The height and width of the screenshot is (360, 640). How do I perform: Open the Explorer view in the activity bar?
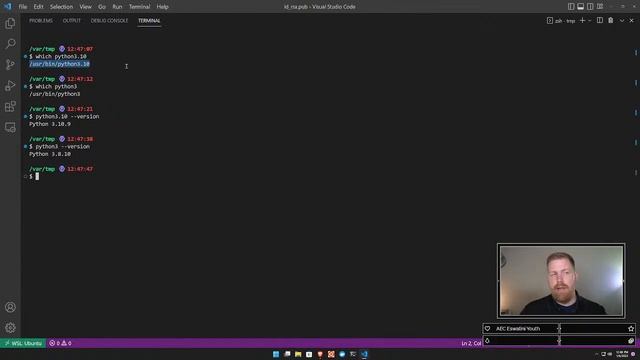[10, 23]
